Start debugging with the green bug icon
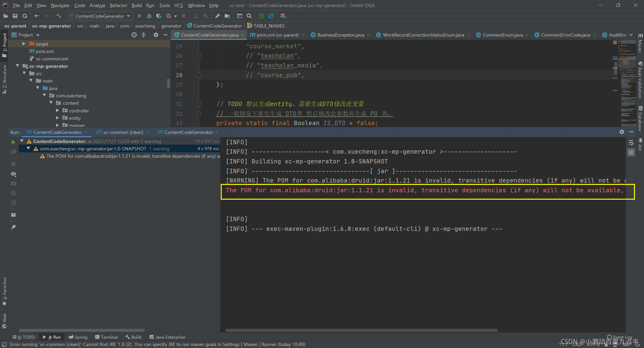The width and height of the screenshot is (644, 348). coord(149,16)
